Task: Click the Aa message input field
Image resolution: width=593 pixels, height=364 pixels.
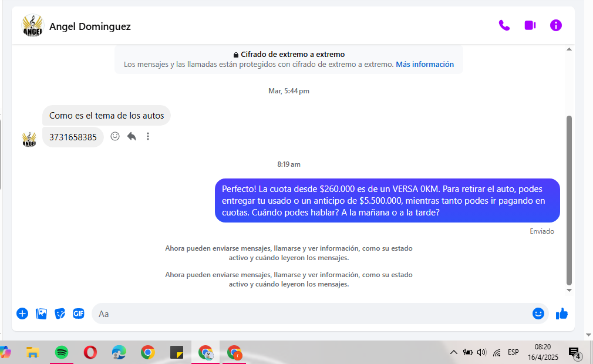Action: (311, 314)
